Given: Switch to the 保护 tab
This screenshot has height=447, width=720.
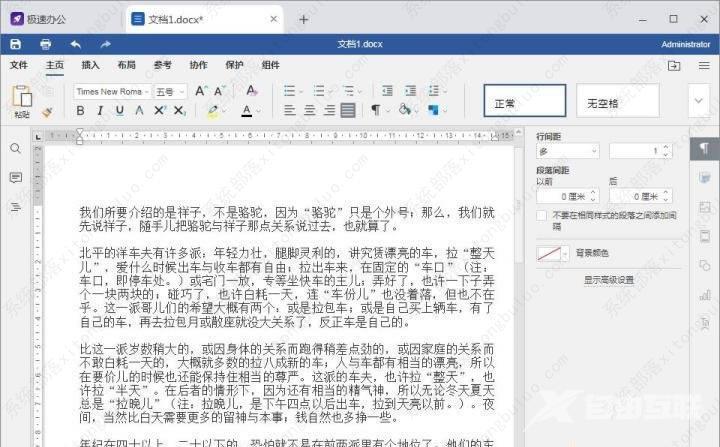Looking at the screenshot, I should tap(234, 65).
